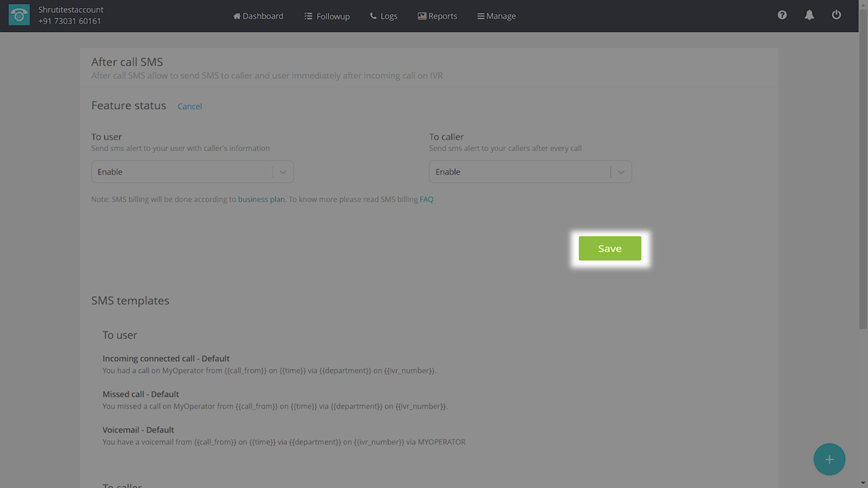This screenshot has height=488, width=868.
Task: Click the Cancel link beside Feature status
Action: tap(190, 106)
